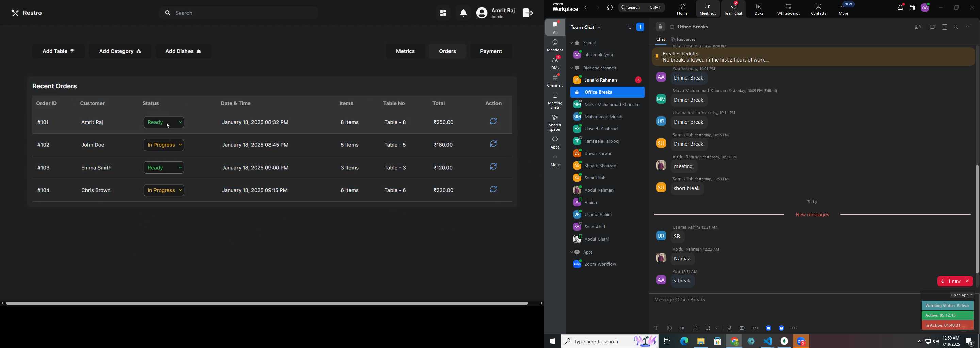Open Zoom notifications bell

[x=900, y=7]
